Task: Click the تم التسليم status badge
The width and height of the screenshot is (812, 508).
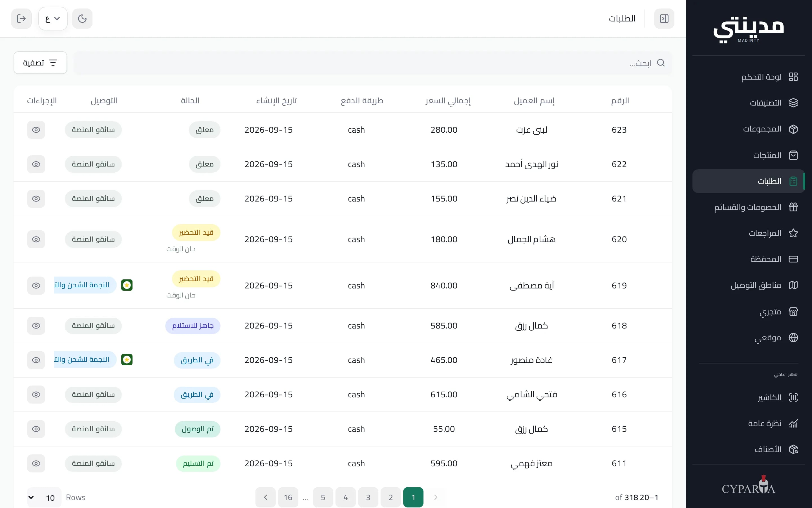Action: 198,463
